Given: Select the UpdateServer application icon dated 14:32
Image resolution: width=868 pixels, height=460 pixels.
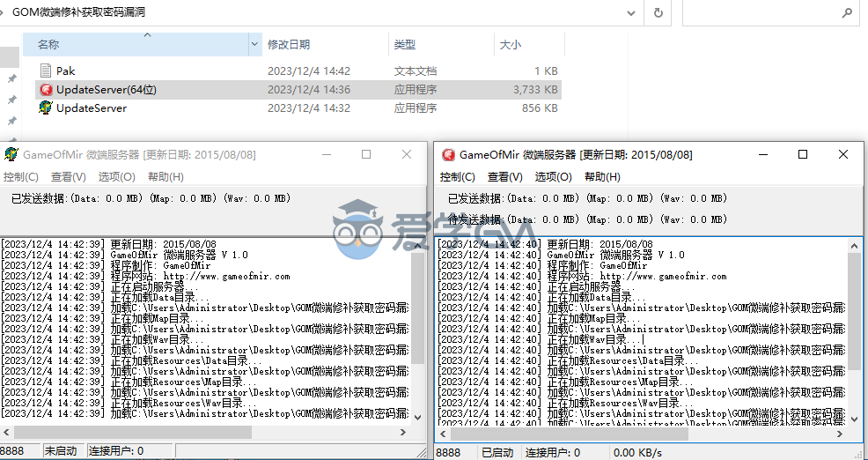Looking at the screenshot, I should click(46, 108).
